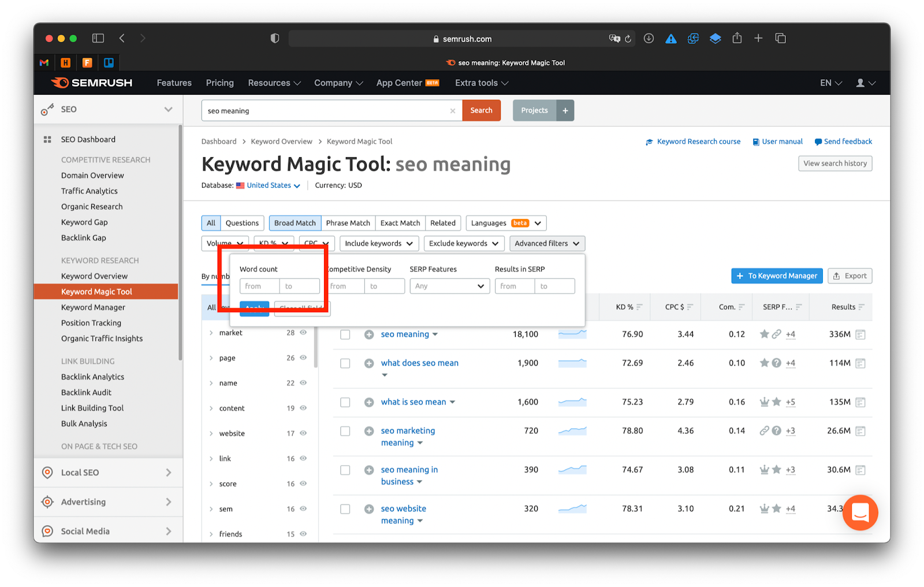Click the Local SEO location icon
Image resolution: width=924 pixels, height=587 pixels.
click(x=48, y=473)
